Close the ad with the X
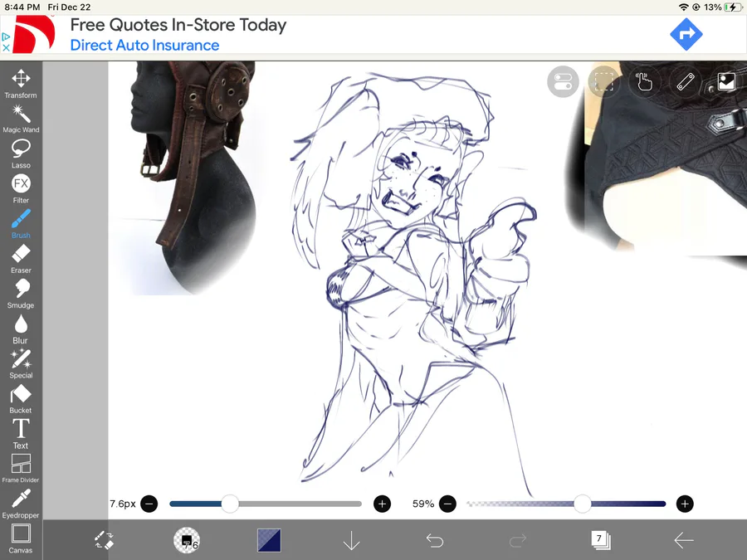Image resolution: width=747 pixels, height=560 pixels. 6,47
